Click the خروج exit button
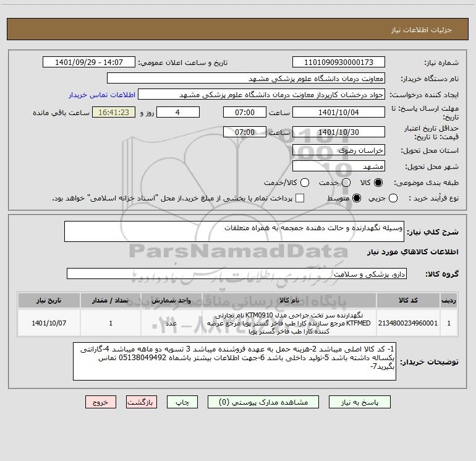This screenshot has height=461, width=476. pos(101,402)
